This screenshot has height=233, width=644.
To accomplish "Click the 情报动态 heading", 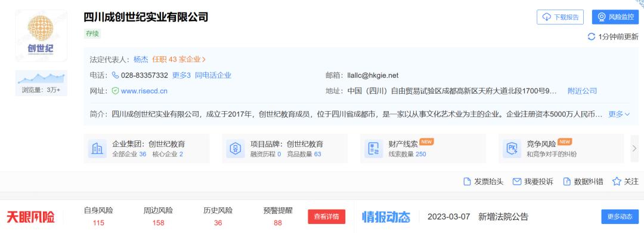I will coord(386,217).
